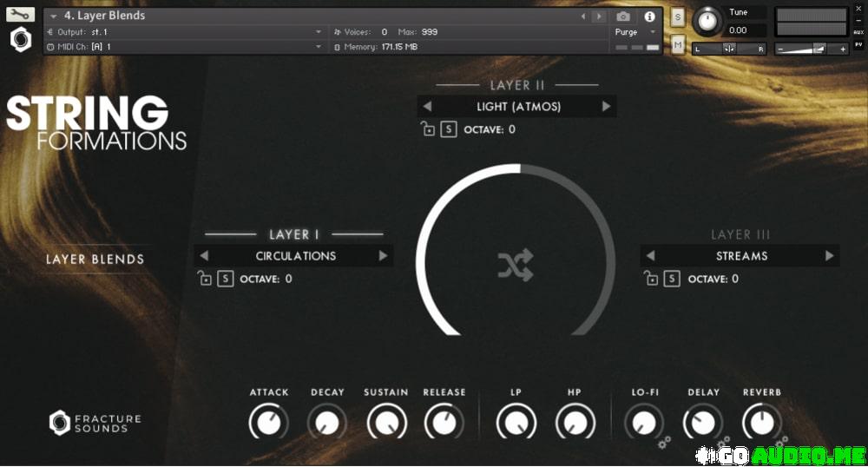This screenshot has height=467, width=868.
Task: Click the Max voices value 999
Action: click(429, 32)
